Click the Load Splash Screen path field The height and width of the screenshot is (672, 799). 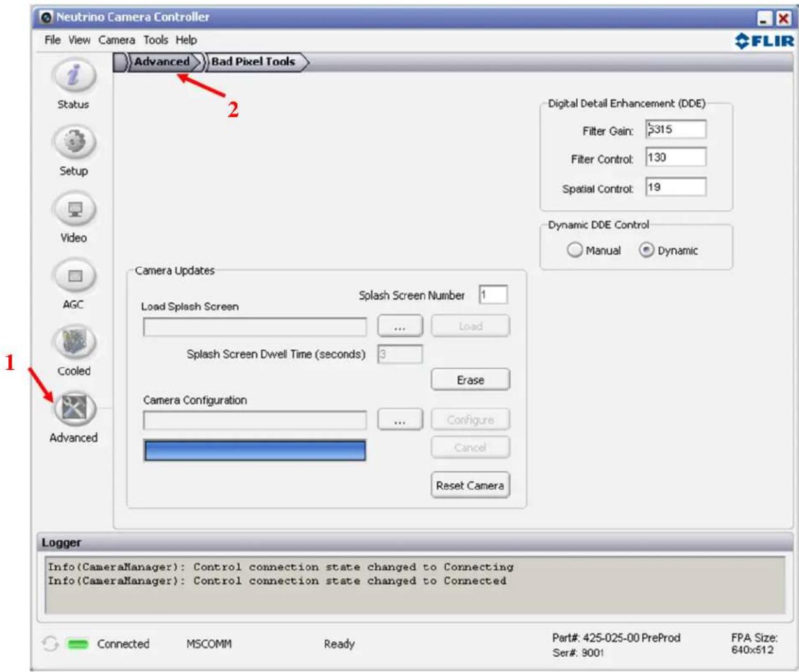tap(255, 327)
